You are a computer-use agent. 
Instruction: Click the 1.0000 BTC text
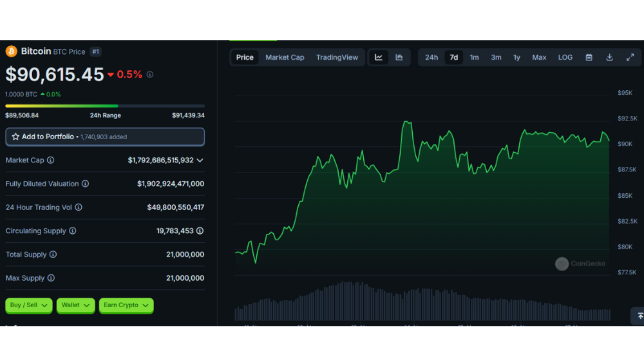(x=21, y=94)
